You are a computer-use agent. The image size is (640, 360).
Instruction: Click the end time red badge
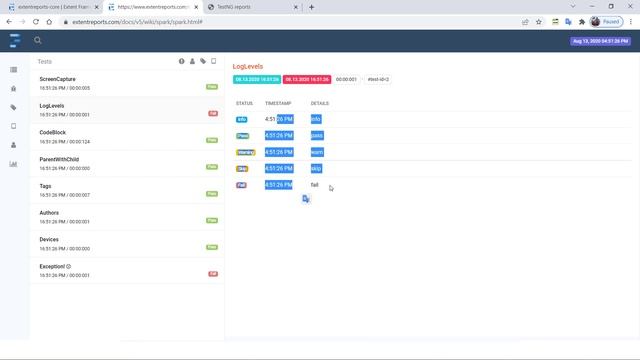307,79
